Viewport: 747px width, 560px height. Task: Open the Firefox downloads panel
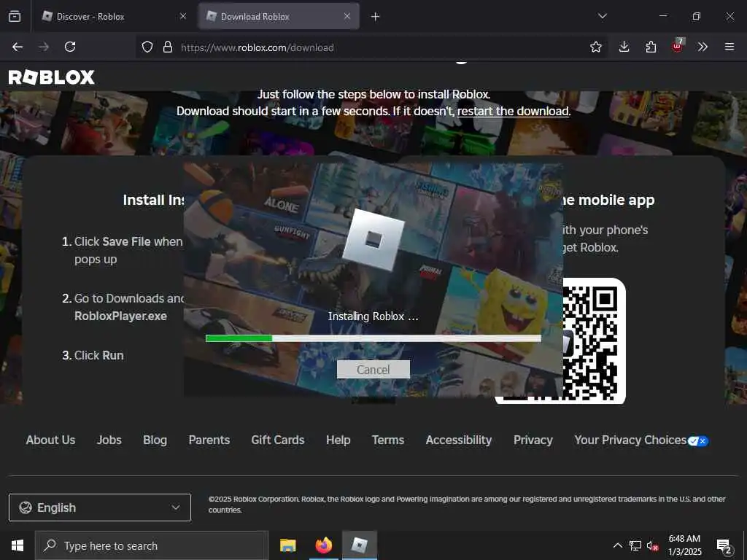click(x=624, y=47)
